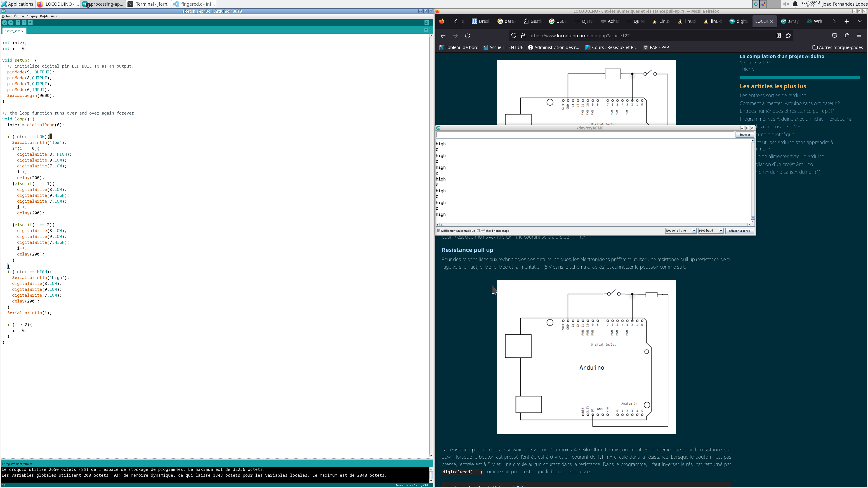Image resolution: width=868 pixels, height=488 pixels.
Task: Switch to the digita Firefox tab
Action: coord(739,21)
